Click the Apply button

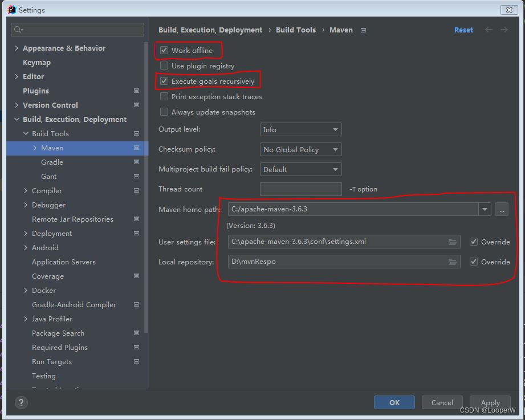click(x=490, y=402)
